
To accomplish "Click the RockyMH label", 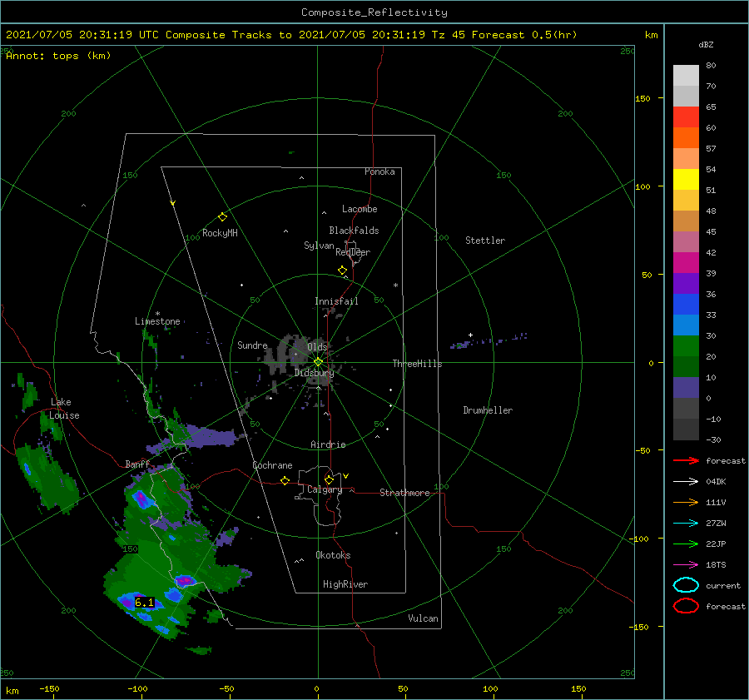I will click(x=219, y=233).
